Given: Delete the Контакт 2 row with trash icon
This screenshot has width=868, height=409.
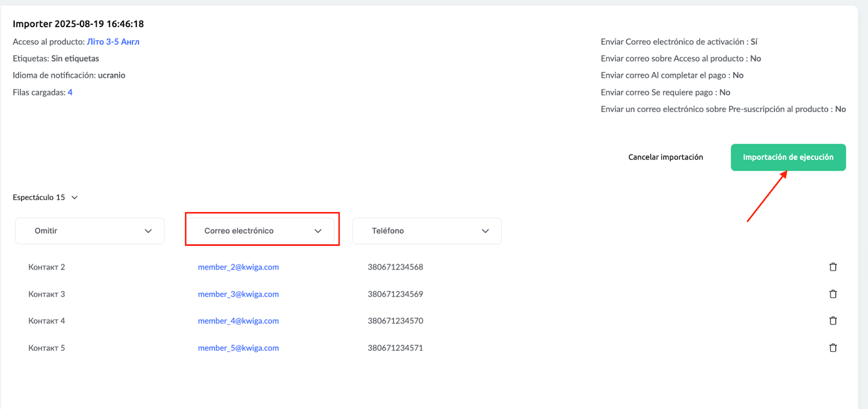Looking at the screenshot, I should pos(833,267).
